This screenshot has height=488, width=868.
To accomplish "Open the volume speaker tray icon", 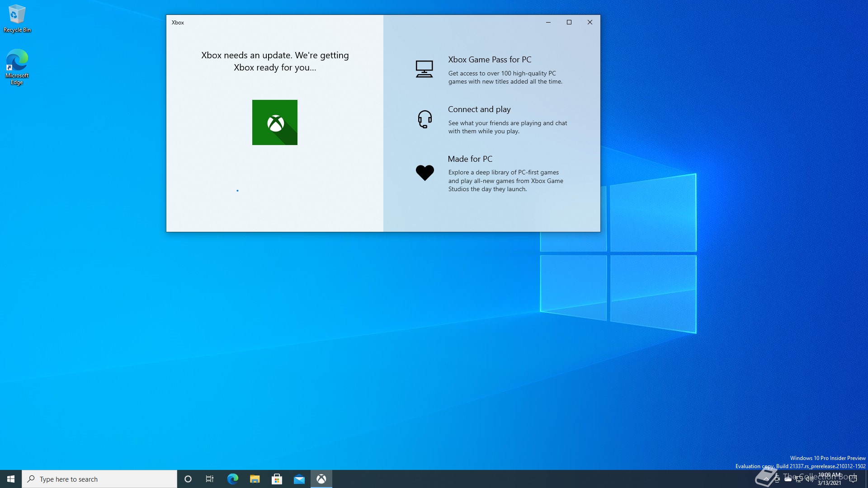I will [x=810, y=479].
